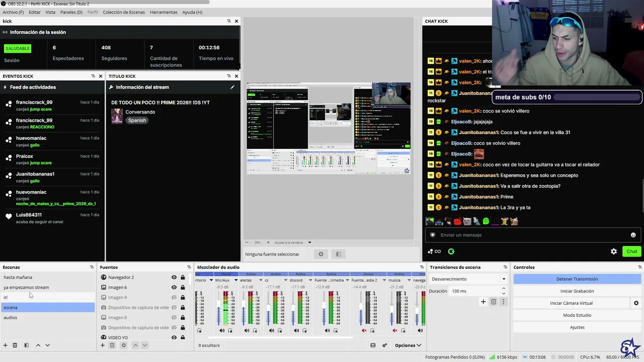This screenshot has width=644, height=362.
Task: Open virtual camera settings gear
Action: (x=636, y=303)
